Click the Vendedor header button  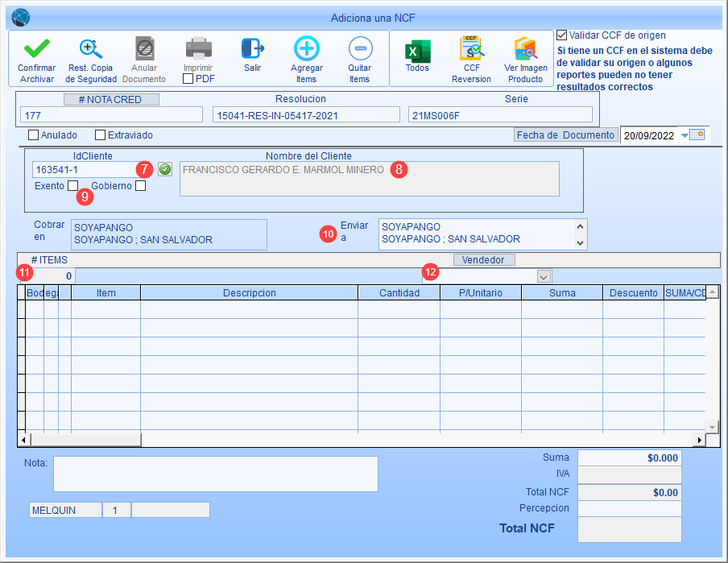(x=483, y=259)
